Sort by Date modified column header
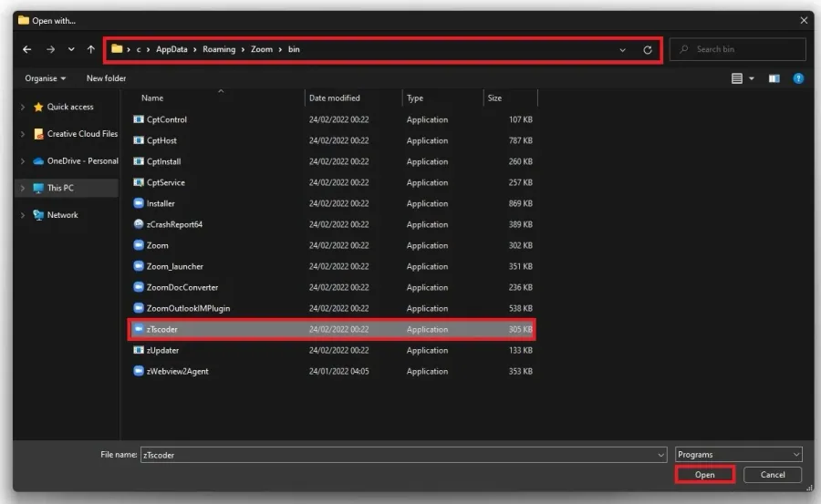The height and width of the screenshot is (504, 821). [x=334, y=98]
